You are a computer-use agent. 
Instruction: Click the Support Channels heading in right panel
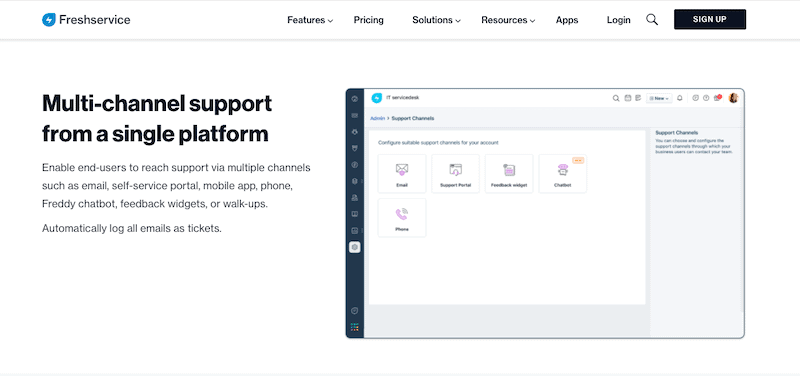point(677,133)
